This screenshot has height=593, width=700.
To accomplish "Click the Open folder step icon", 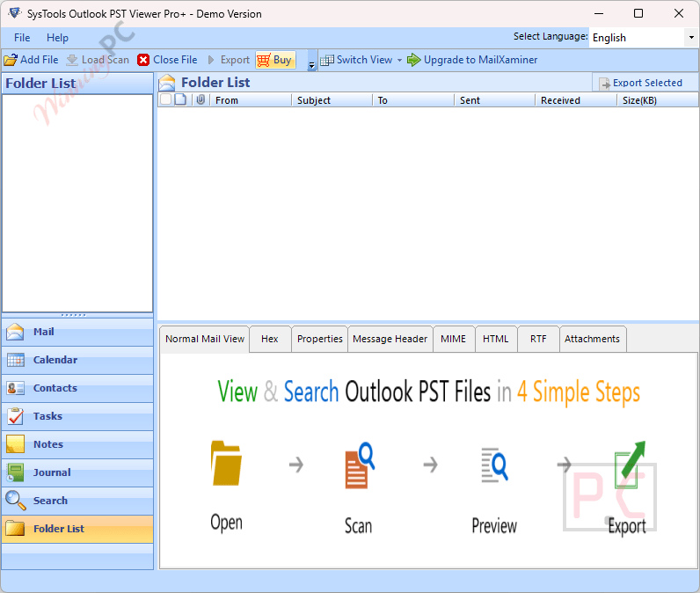I will pos(226,463).
